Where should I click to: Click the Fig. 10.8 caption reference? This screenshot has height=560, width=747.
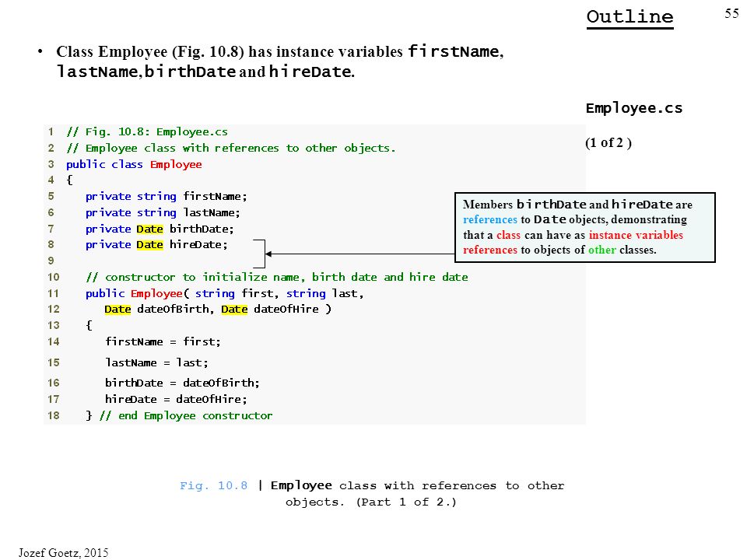tap(213, 485)
